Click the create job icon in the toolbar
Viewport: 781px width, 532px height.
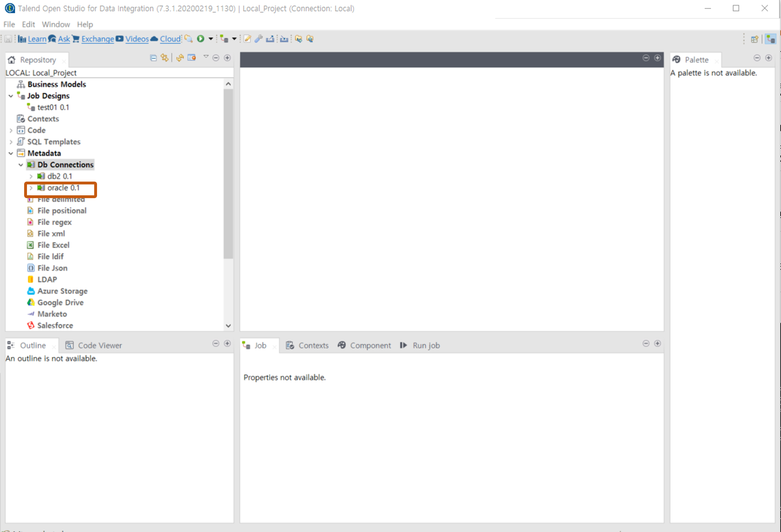(x=224, y=39)
